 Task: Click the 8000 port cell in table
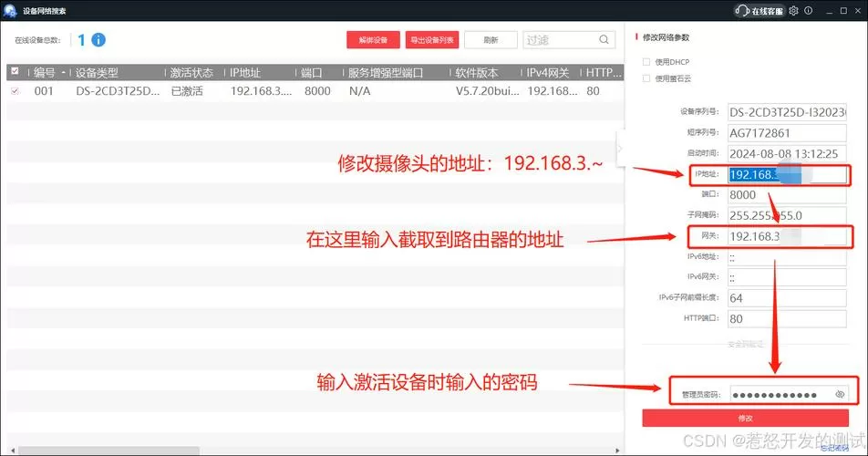317,91
